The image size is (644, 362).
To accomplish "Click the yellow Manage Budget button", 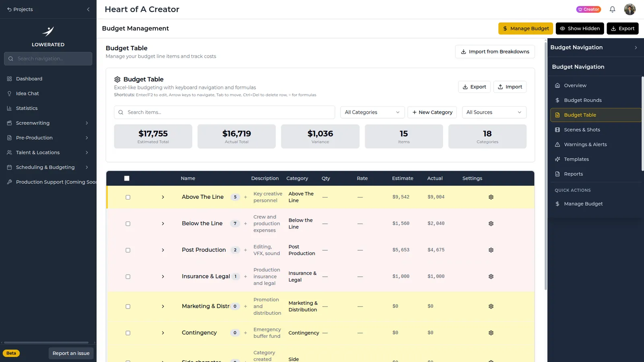I will 526,29.
